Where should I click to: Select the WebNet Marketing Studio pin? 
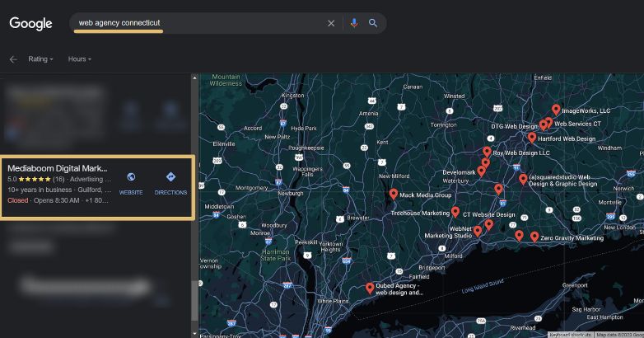coord(478,231)
